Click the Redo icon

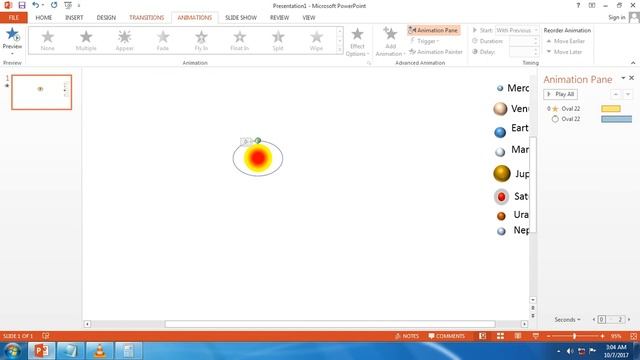point(54,5)
